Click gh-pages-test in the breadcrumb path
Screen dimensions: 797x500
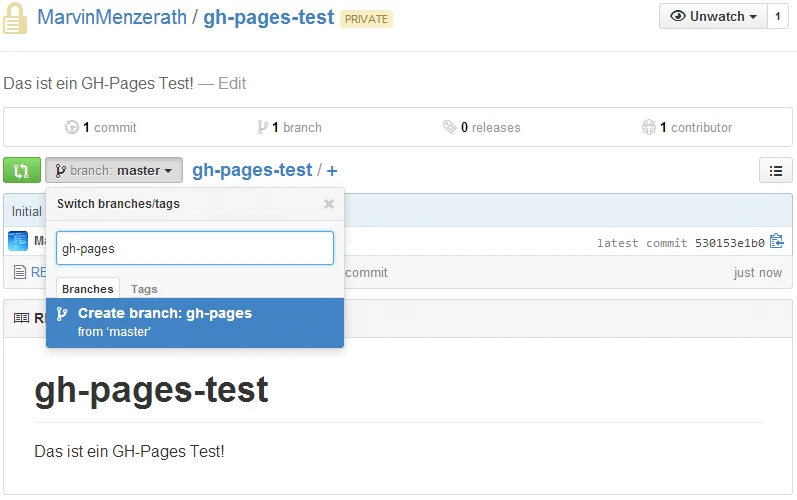[252, 170]
